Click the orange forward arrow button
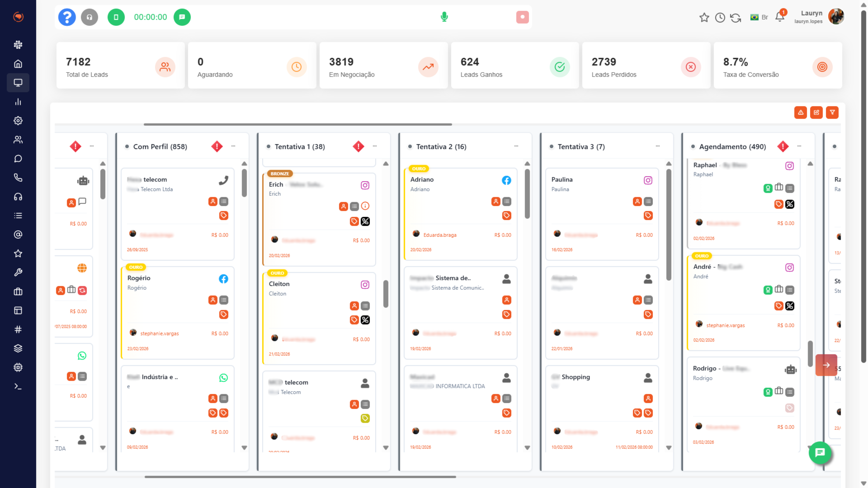The height and width of the screenshot is (488, 868). pos(826,365)
